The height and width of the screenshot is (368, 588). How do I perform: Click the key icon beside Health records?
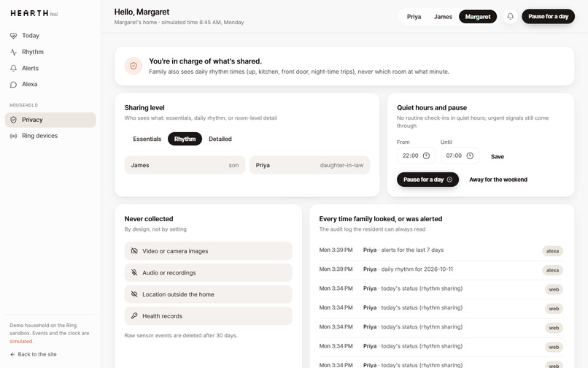tap(134, 316)
